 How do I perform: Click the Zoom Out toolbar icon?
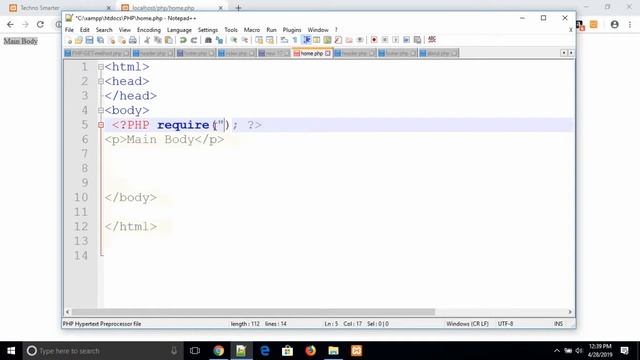point(244,40)
